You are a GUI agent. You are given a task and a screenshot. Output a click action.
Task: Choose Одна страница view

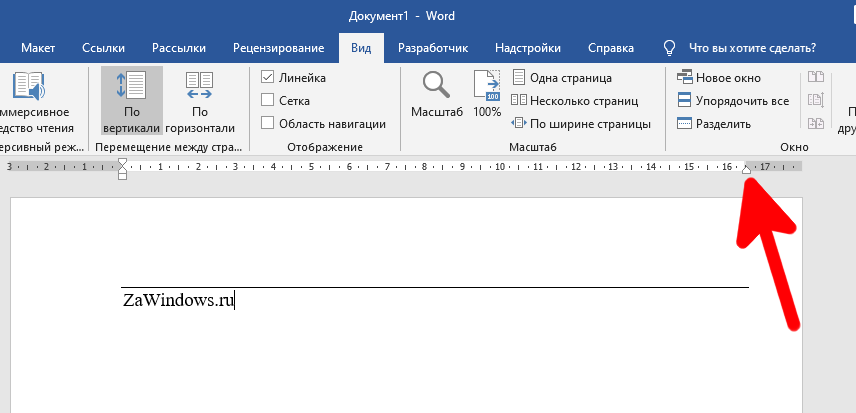(x=561, y=78)
